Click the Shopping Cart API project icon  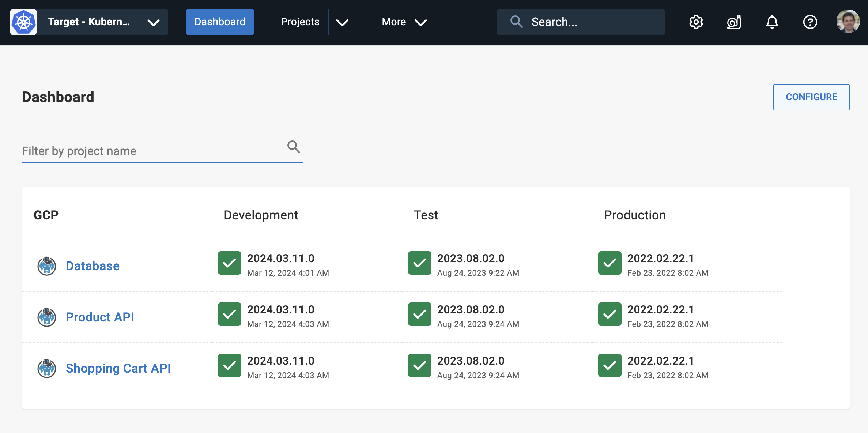(47, 368)
